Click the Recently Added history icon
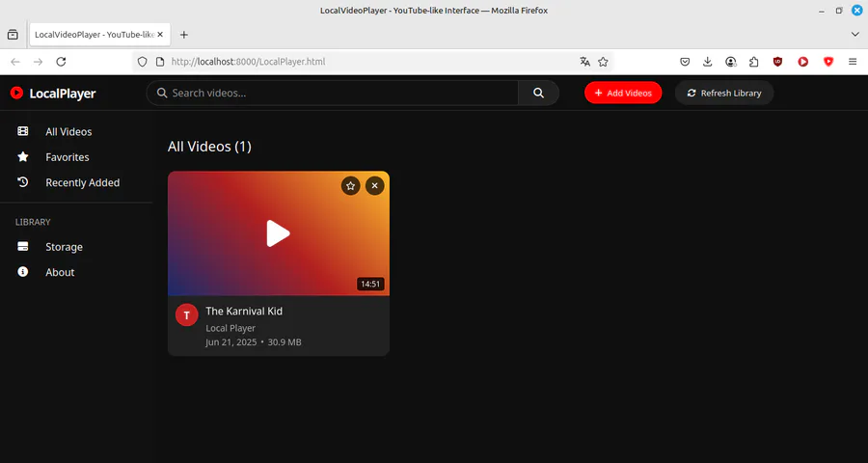Viewport: 868px width, 463px height. coord(23,181)
